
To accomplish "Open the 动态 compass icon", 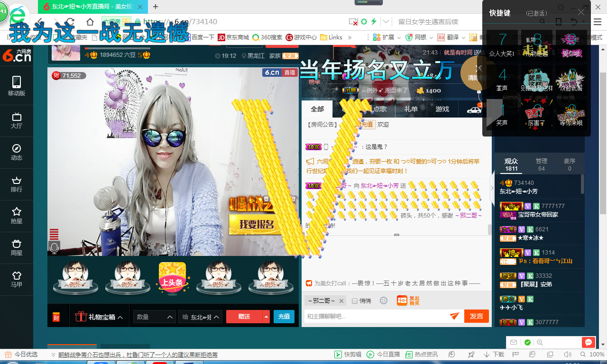I will click(17, 153).
